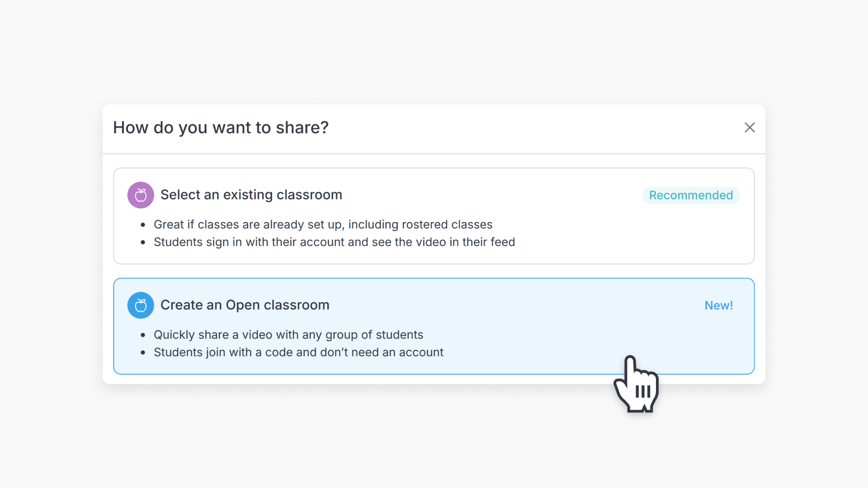Viewport: 868px width, 488px height.
Task: Close the share dialog with the X
Action: [750, 127]
